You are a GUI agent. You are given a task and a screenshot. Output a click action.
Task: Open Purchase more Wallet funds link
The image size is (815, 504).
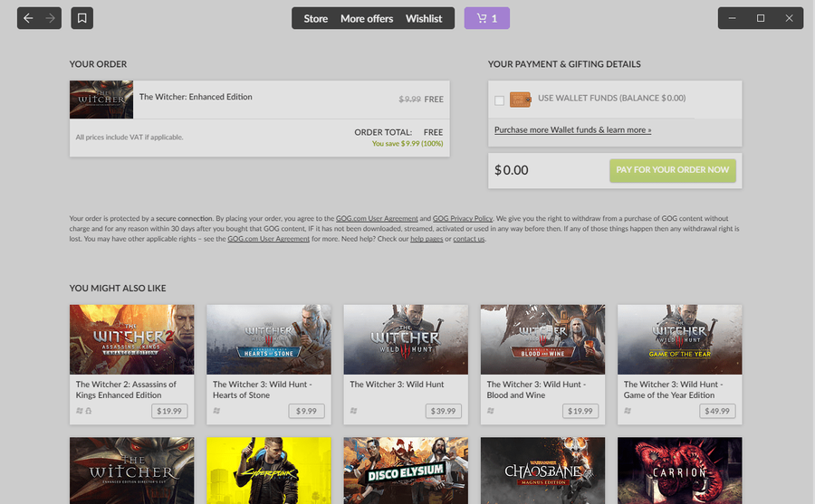(572, 130)
